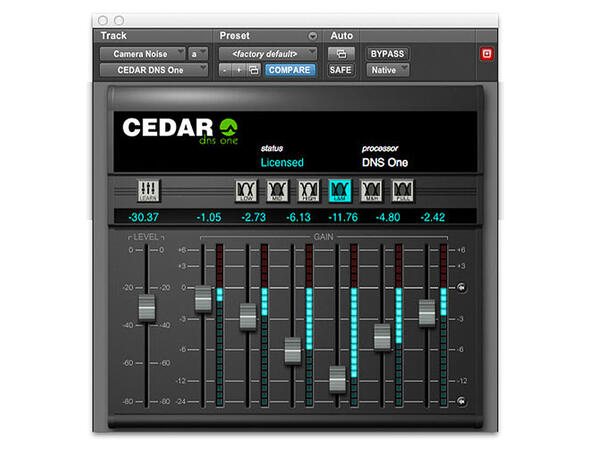This screenshot has width=610, height=450.
Task: Open the insert position 'a' dropdown
Action: click(x=198, y=54)
